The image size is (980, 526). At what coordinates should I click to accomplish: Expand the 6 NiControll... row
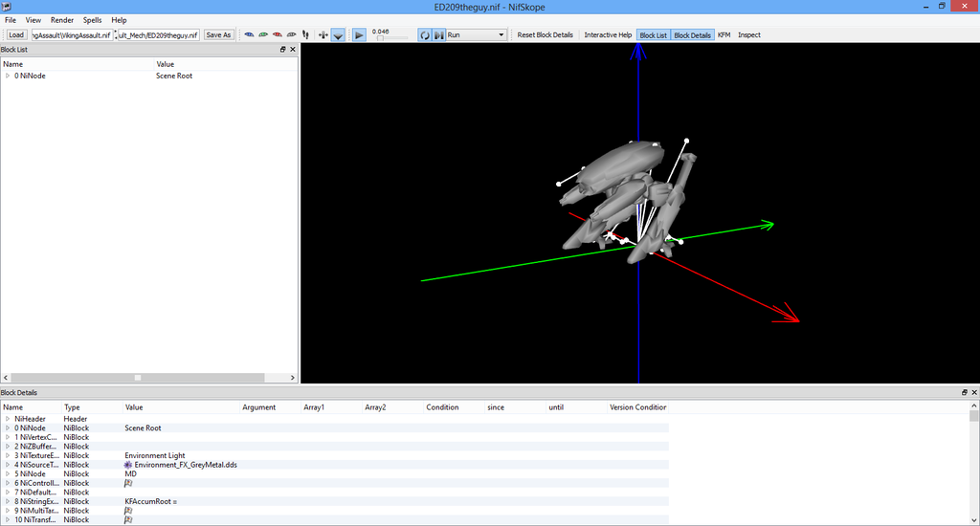pyautogui.click(x=8, y=483)
